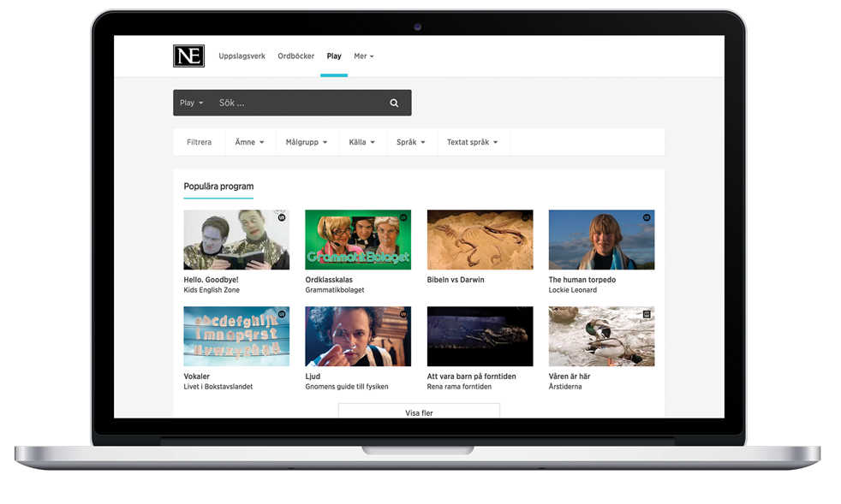
Task: Go to the Ordböcker section
Action: 295,56
